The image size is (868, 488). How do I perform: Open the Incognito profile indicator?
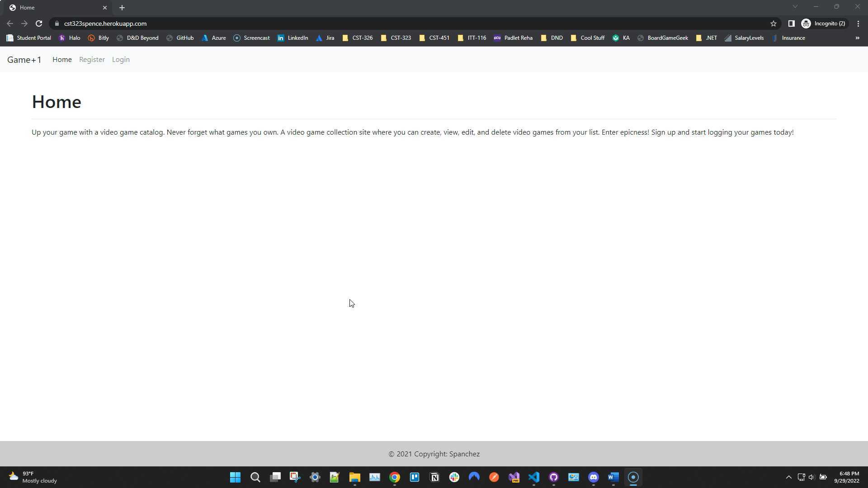click(x=824, y=23)
